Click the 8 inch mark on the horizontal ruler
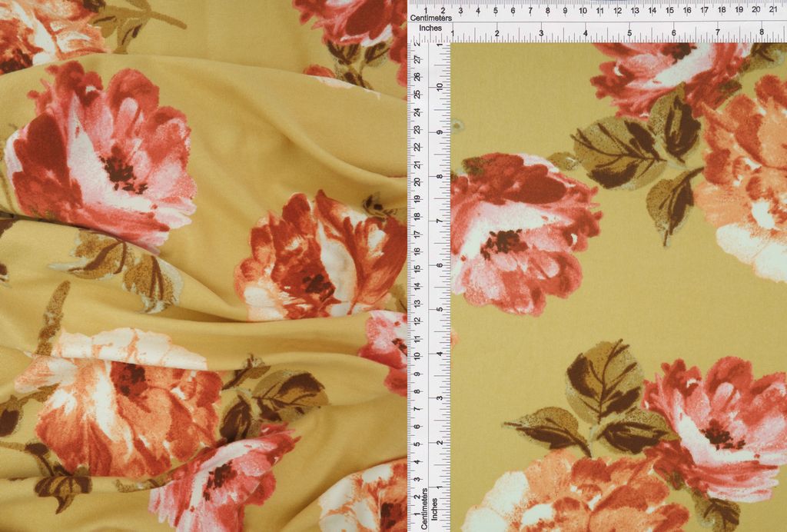The height and width of the screenshot is (532, 787). tap(762, 32)
